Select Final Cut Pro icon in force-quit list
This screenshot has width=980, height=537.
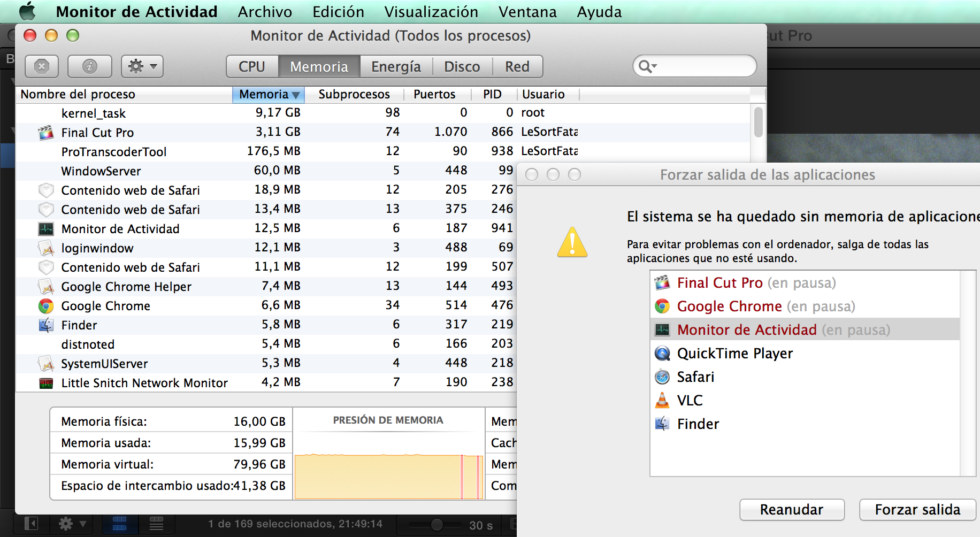pyautogui.click(x=662, y=282)
